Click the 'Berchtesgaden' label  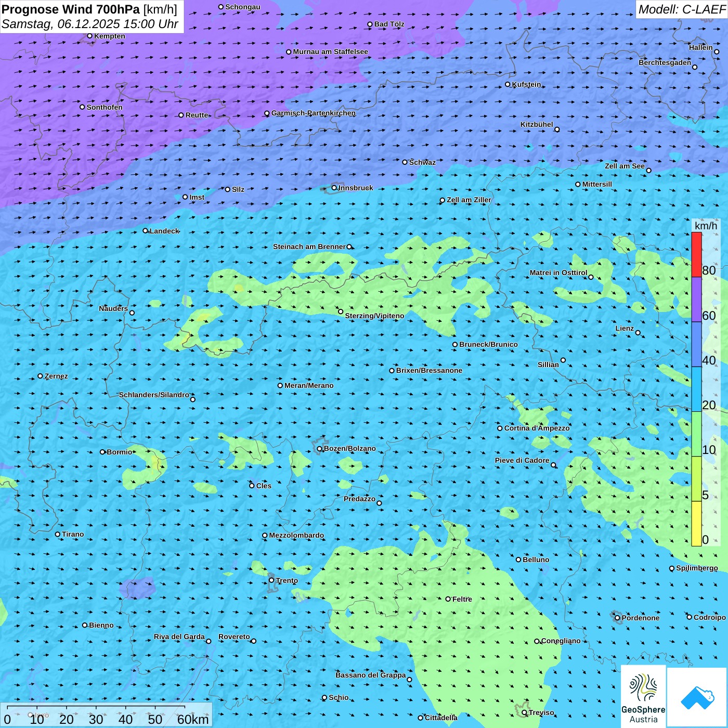point(665,62)
